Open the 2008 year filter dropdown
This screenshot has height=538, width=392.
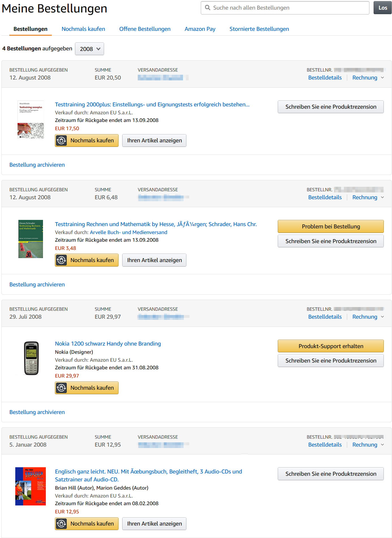pyautogui.click(x=89, y=49)
